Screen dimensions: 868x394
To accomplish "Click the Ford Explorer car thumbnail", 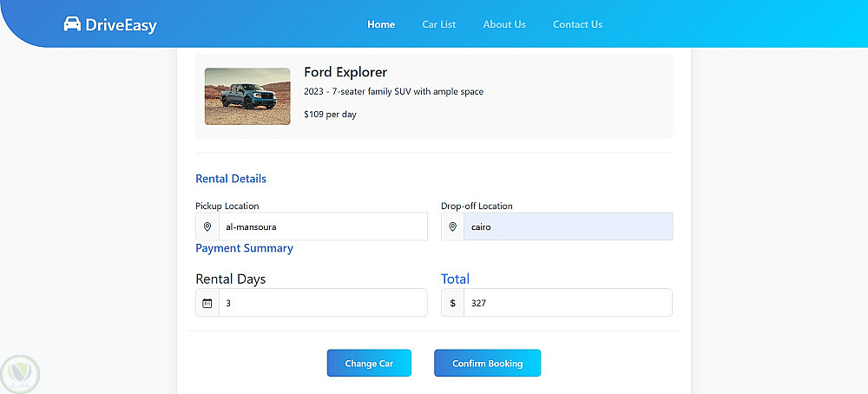I will [247, 96].
